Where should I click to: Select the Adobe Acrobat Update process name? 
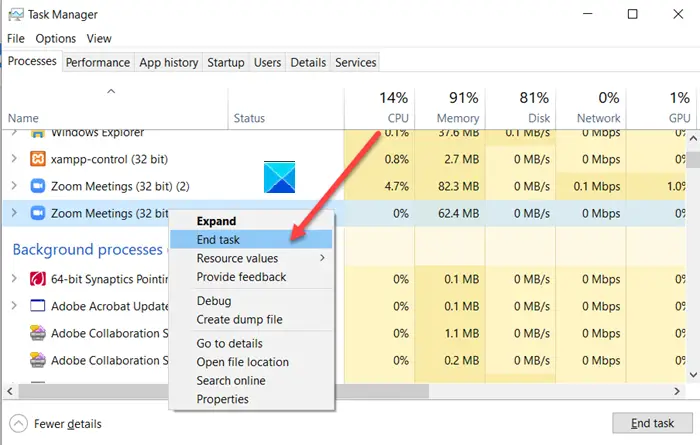click(110, 306)
